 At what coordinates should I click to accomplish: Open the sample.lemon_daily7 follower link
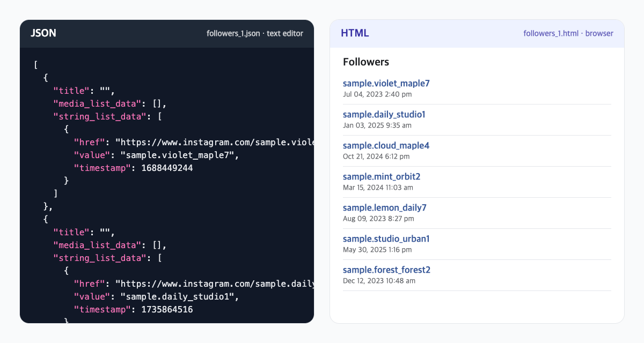[384, 208]
